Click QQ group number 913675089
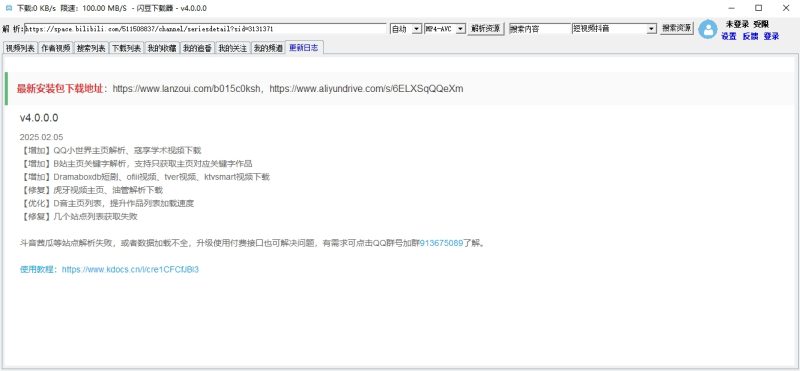 click(x=441, y=243)
